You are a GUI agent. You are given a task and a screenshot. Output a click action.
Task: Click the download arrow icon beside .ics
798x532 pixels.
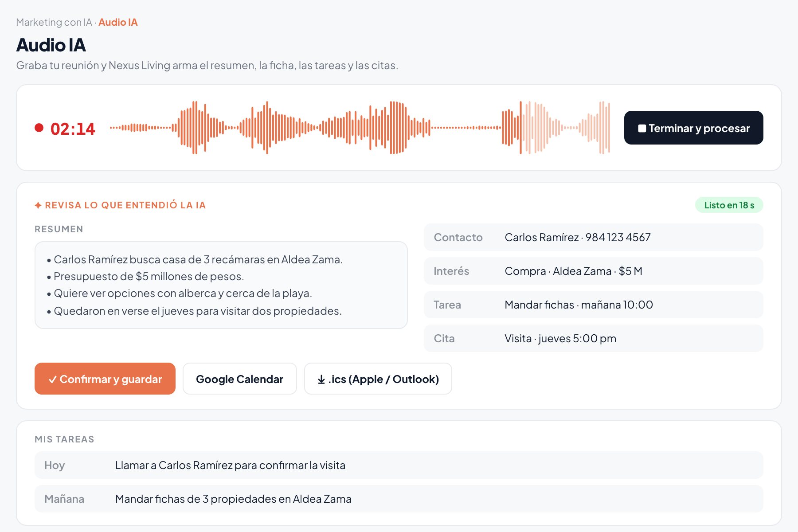[321, 379]
